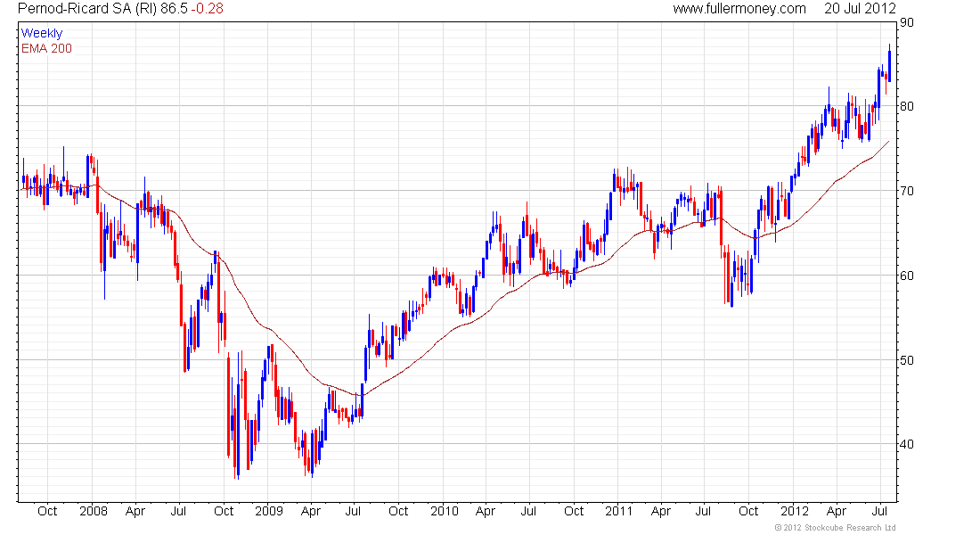The image size is (980, 535).
Task: Click the '© 2012 Stockcube Research Ltd' copyright notice
Action: (x=835, y=528)
